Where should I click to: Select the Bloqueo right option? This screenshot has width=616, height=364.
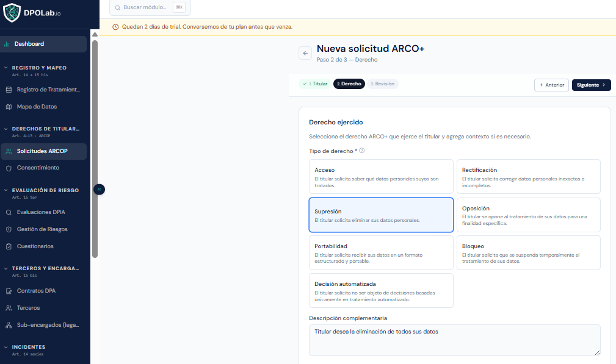529,253
